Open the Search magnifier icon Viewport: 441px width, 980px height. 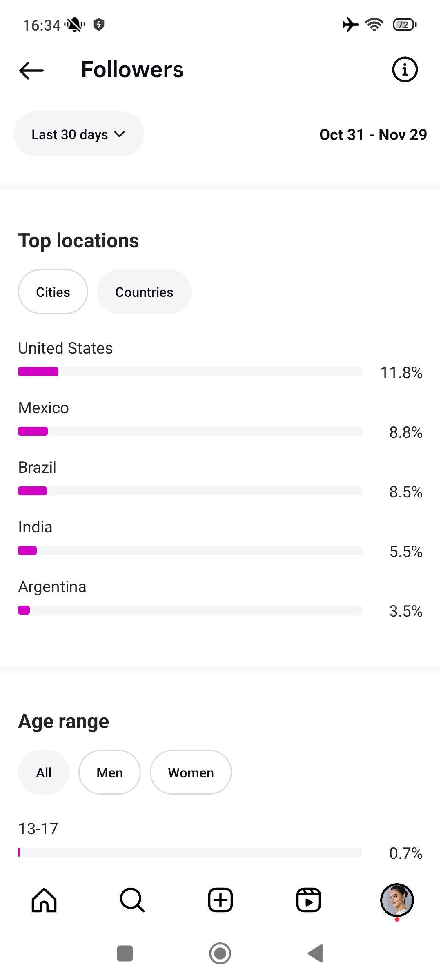pyautogui.click(x=132, y=900)
